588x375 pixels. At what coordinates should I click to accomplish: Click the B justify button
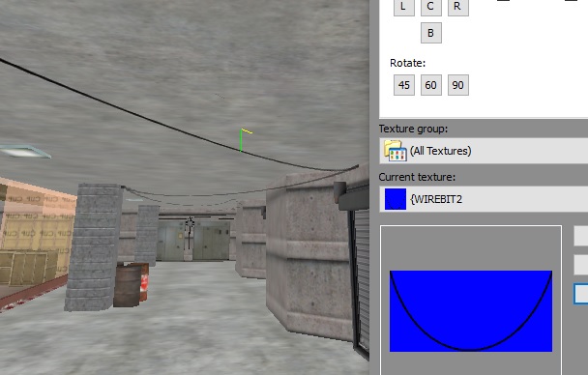pos(431,33)
